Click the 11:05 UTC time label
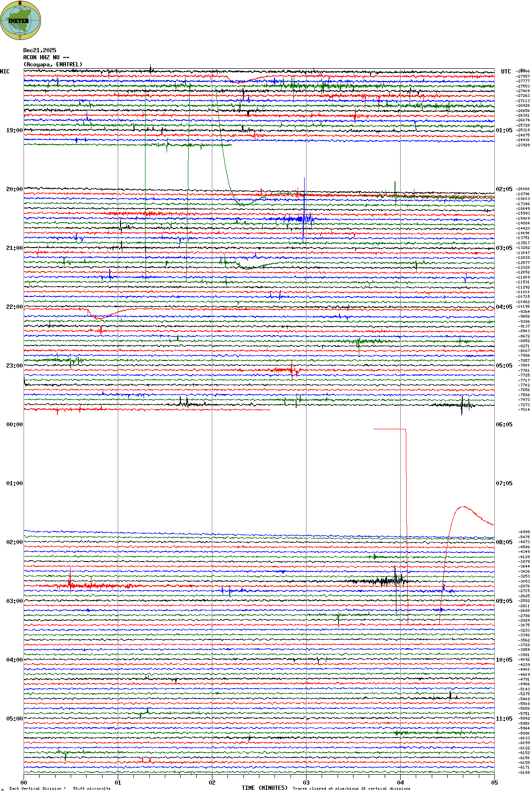Image resolution: width=532 pixels, height=795 pixels. [504, 719]
